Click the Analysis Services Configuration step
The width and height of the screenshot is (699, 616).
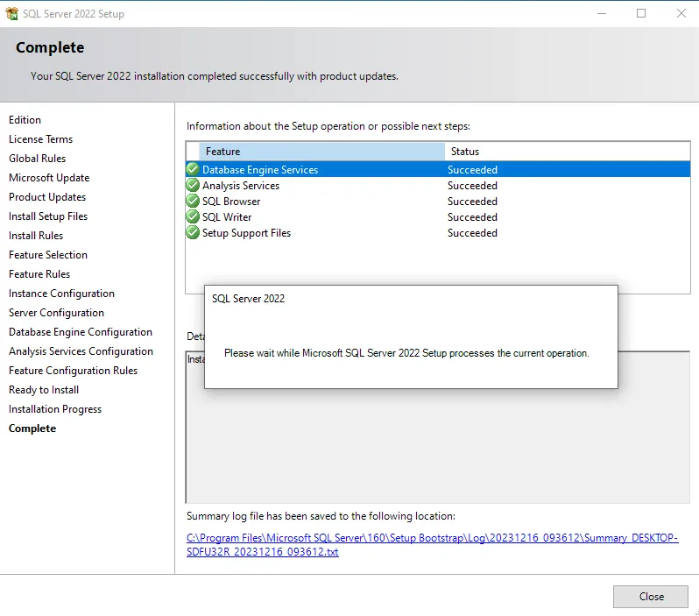pos(81,351)
